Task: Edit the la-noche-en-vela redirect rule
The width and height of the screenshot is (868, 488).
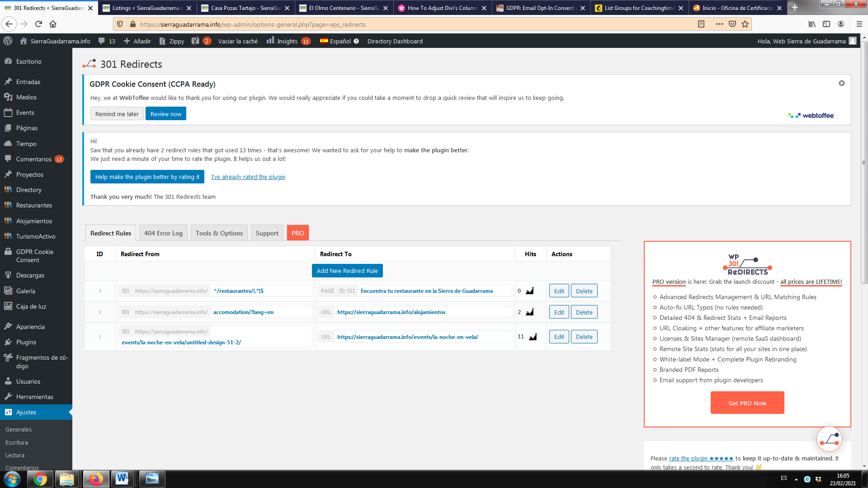Action: pos(559,337)
